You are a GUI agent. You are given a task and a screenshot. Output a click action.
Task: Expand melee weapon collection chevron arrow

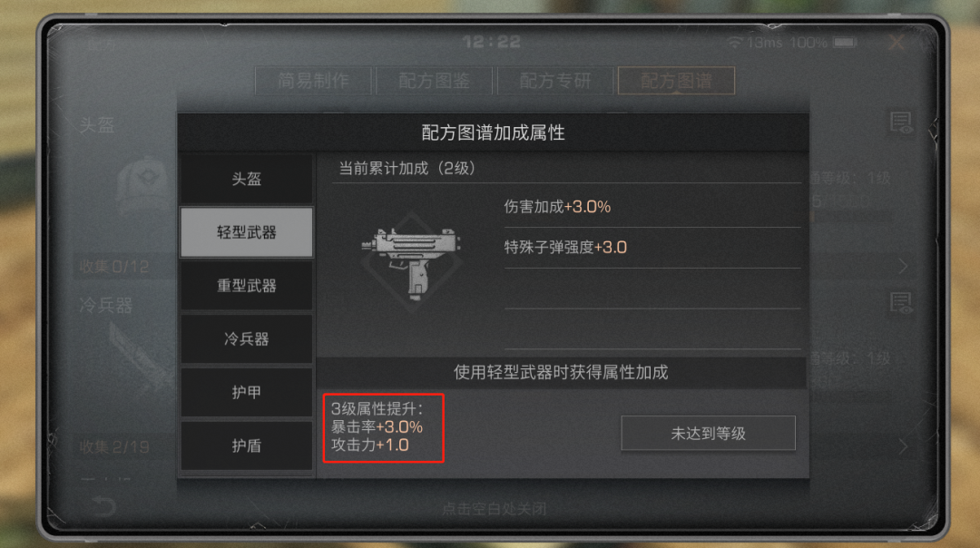[x=904, y=446]
